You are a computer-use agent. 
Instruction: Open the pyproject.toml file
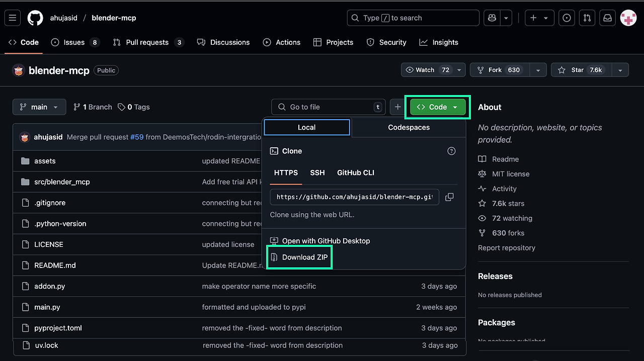coord(58,328)
